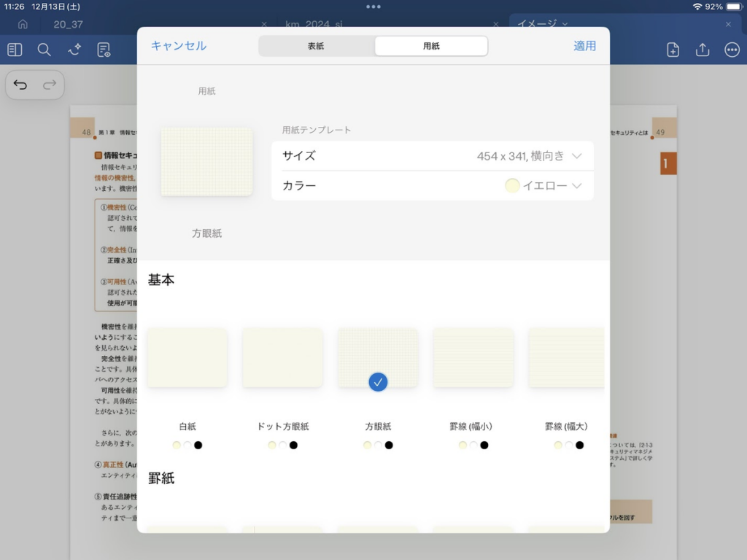The image size is (747, 560).
Task: Tap the redo arrow
Action: (50, 85)
